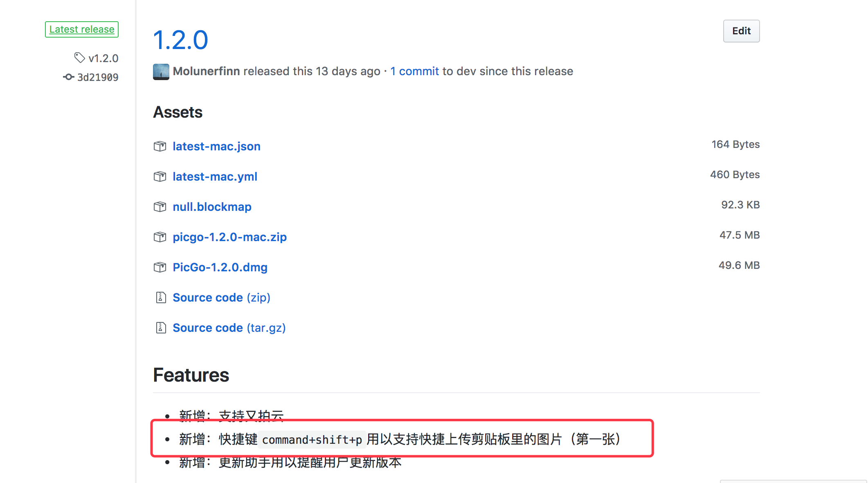
Task: Download picgo-1.2.0-mac.zip asset
Action: click(x=229, y=237)
